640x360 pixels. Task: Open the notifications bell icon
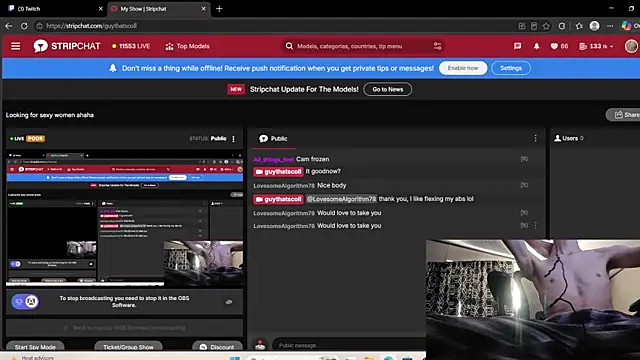[536, 46]
